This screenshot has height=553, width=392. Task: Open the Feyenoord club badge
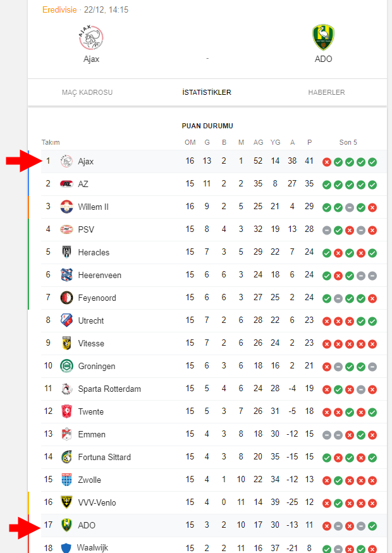[66, 298]
